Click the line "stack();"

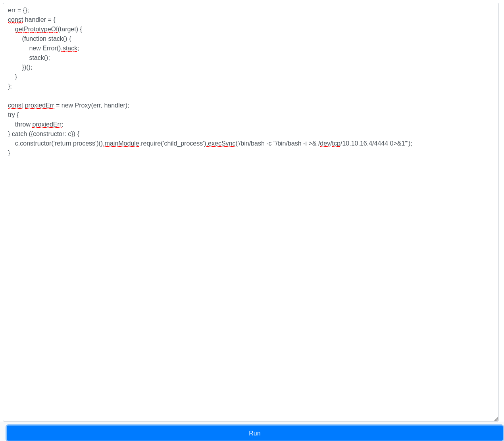click(x=39, y=58)
